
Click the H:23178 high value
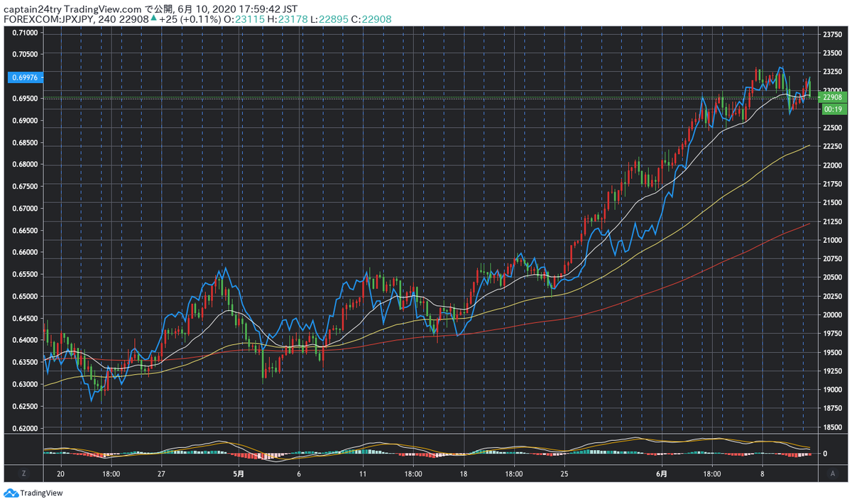click(x=289, y=19)
